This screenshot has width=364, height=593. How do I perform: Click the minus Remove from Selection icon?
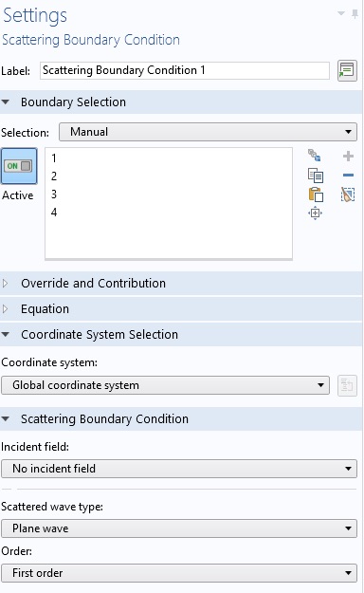(x=348, y=176)
